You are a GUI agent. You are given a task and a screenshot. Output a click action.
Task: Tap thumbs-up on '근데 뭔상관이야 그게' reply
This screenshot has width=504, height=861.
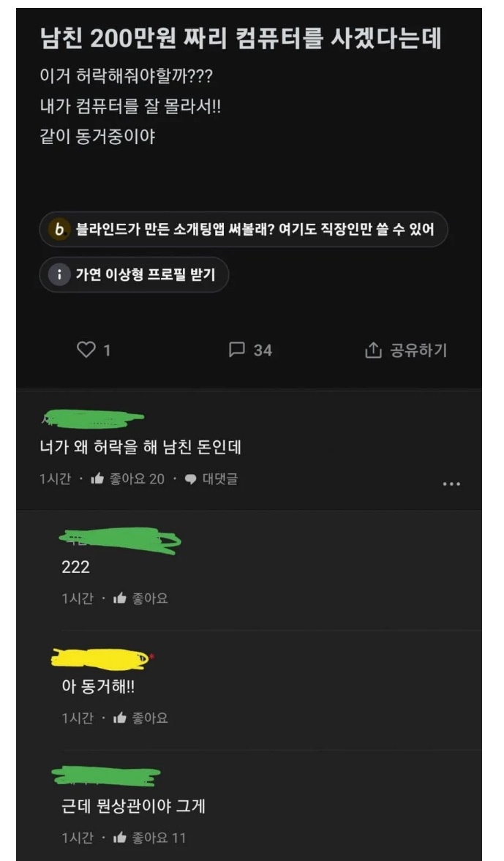120,838
